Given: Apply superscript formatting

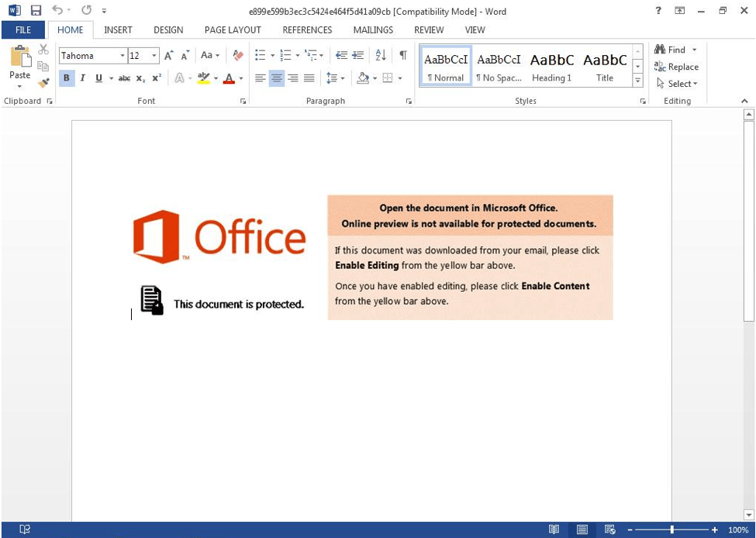Looking at the screenshot, I should tap(157, 78).
